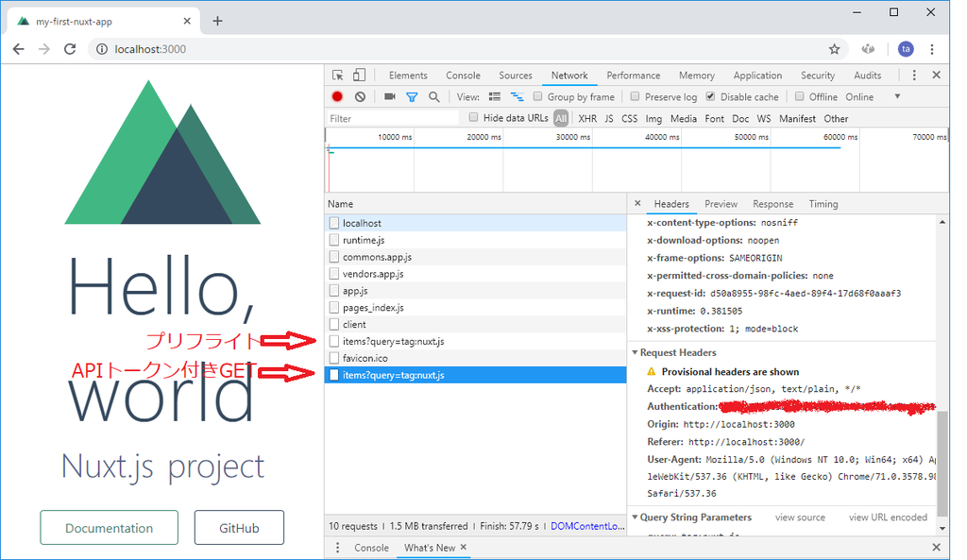Click the DOMContentLoaded status text
This screenshot has height=560, width=967.
click(x=587, y=526)
